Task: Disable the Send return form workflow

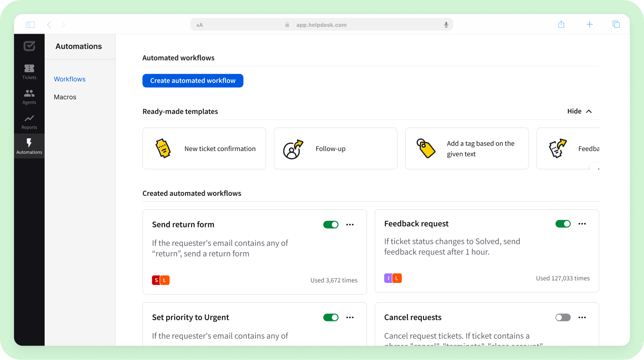Action: 331,224
